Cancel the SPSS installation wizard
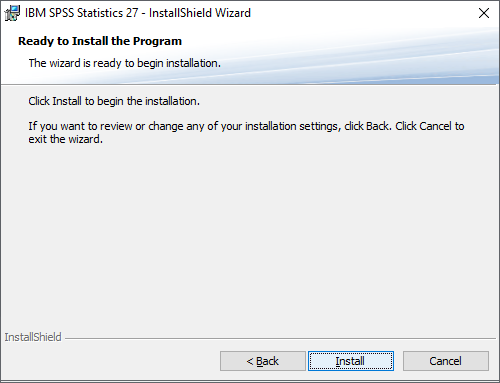 (446, 361)
